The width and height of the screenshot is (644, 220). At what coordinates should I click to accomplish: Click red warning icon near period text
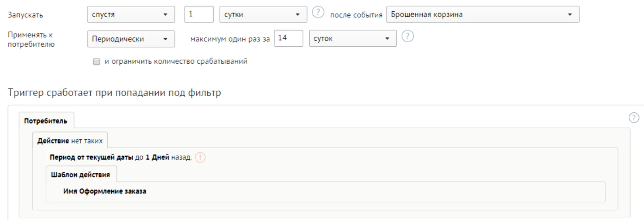click(200, 158)
